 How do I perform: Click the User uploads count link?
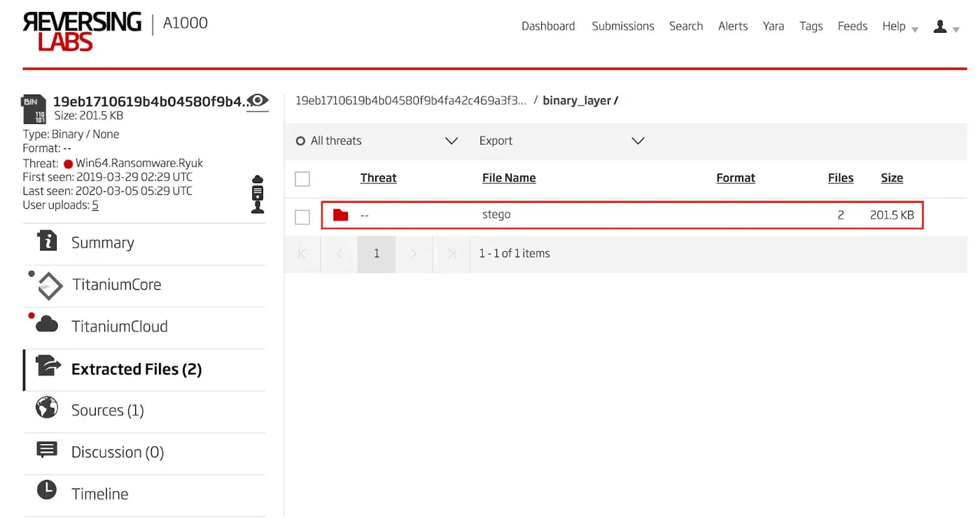tap(95, 205)
